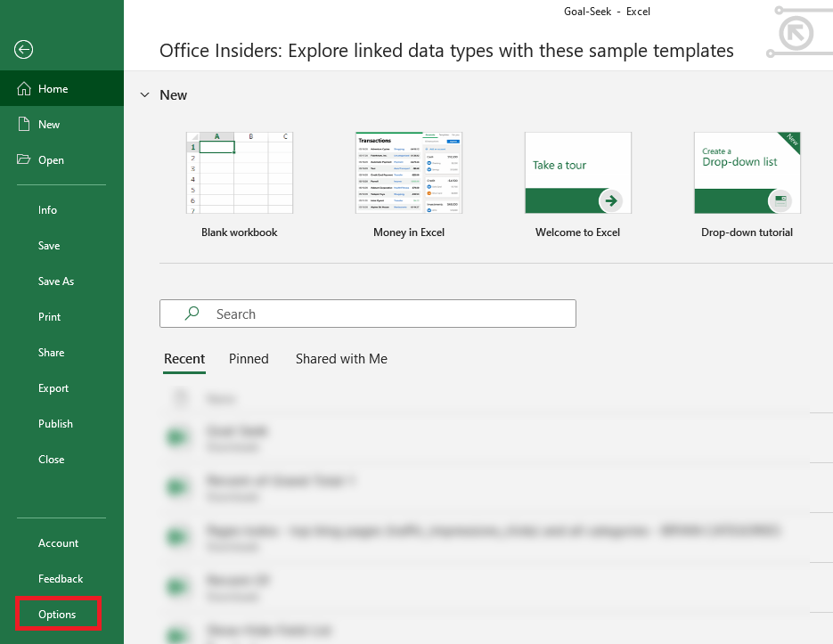
Task: Select Open in the sidebar
Action: pos(61,159)
